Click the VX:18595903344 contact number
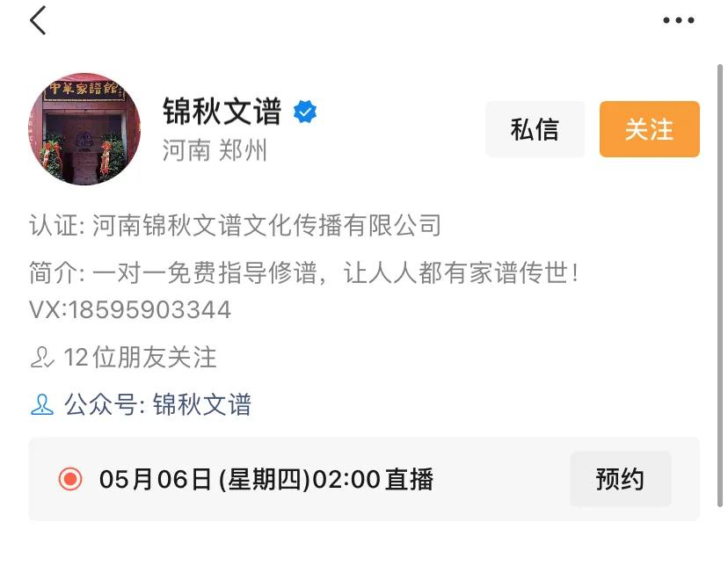Viewport: 728px width, 573px height. pyautogui.click(x=130, y=310)
